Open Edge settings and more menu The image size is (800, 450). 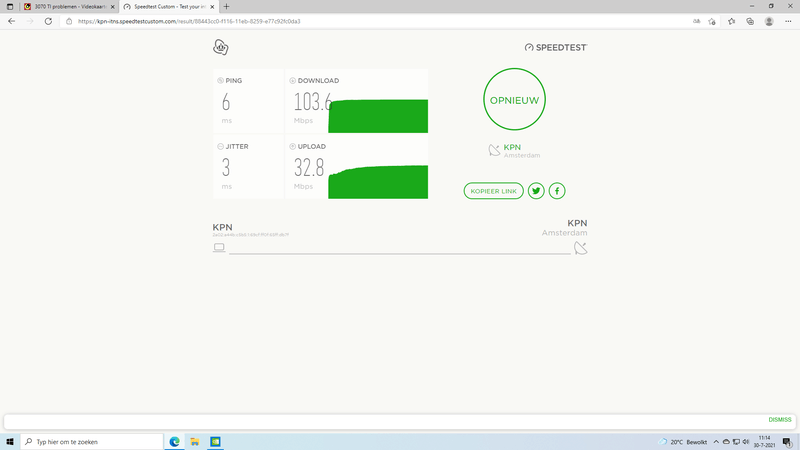click(x=788, y=21)
